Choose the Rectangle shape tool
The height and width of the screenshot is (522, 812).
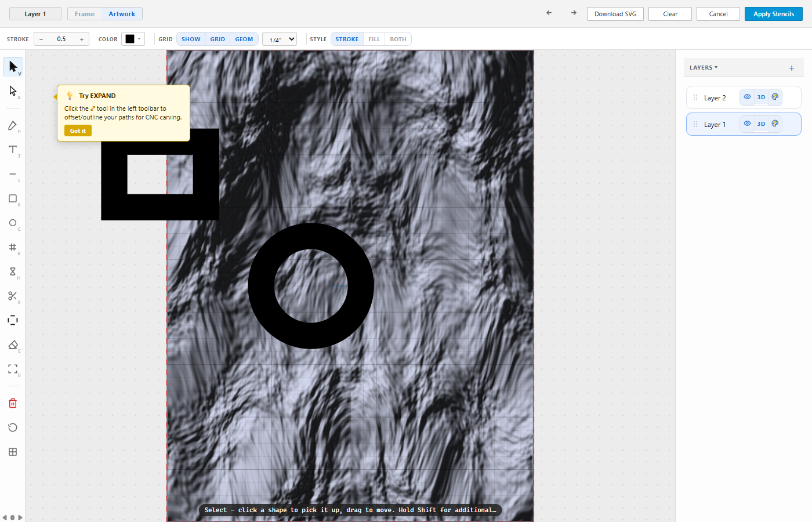[x=13, y=198]
